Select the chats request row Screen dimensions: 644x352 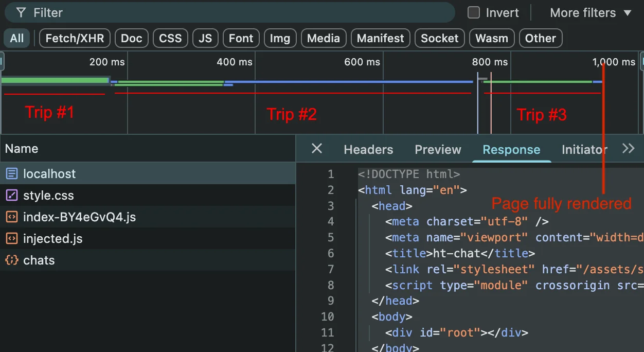pyautogui.click(x=148, y=260)
